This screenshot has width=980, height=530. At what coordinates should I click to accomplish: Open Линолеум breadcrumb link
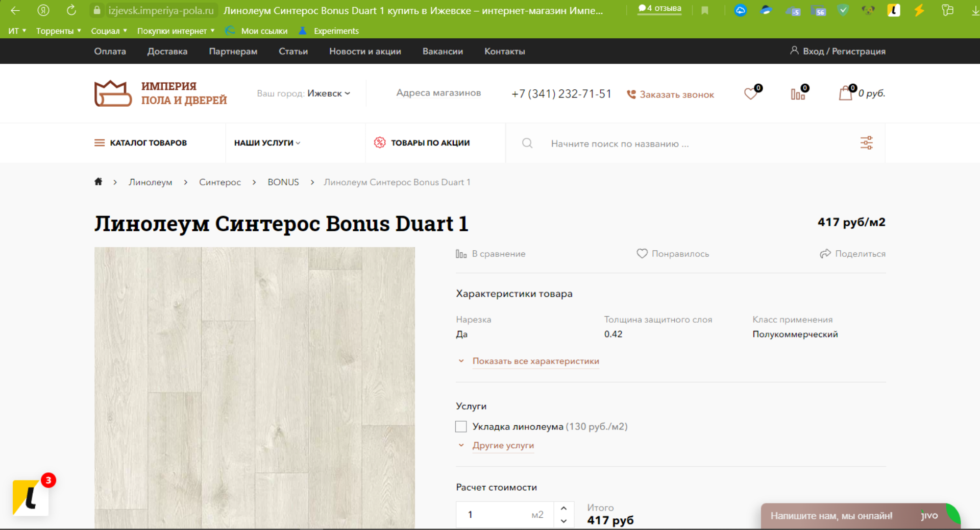click(151, 182)
